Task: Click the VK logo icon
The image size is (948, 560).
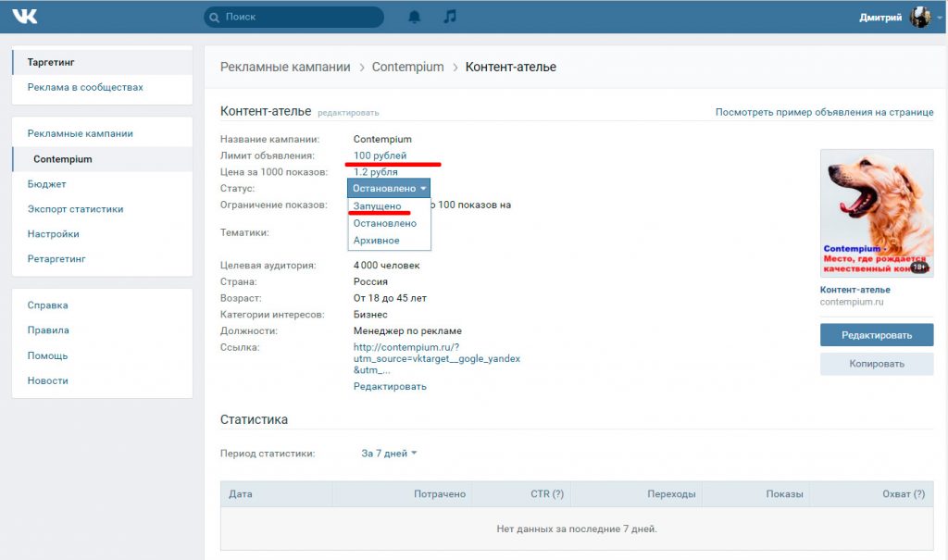Action: [x=25, y=17]
